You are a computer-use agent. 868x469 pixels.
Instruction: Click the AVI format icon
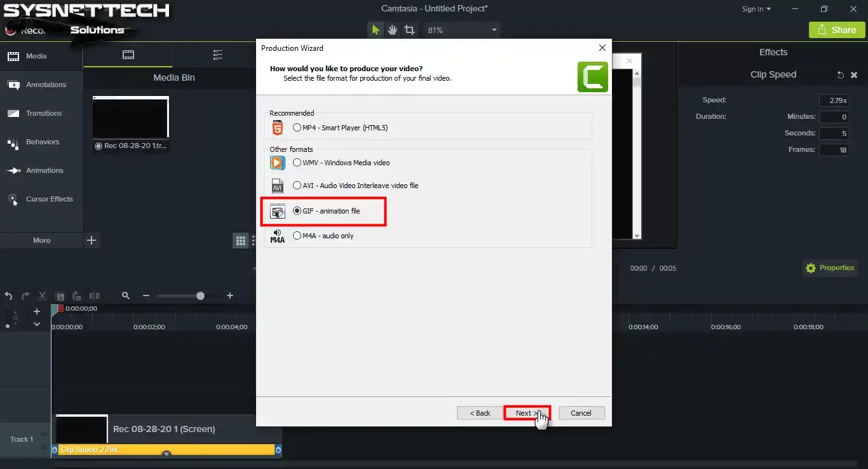click(x=277, y=186)
